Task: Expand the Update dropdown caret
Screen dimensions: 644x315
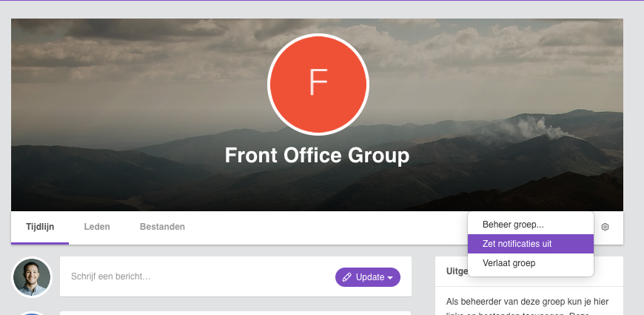Action: (390, 278)
